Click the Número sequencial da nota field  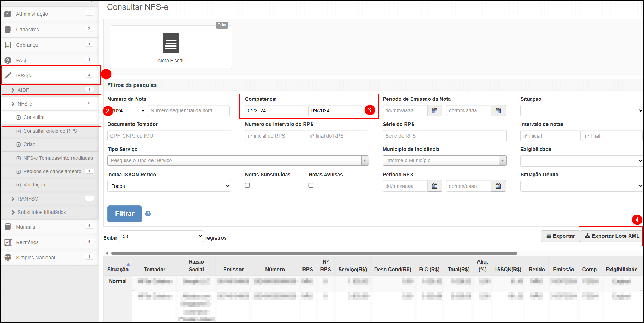click(x=189, y=110)
